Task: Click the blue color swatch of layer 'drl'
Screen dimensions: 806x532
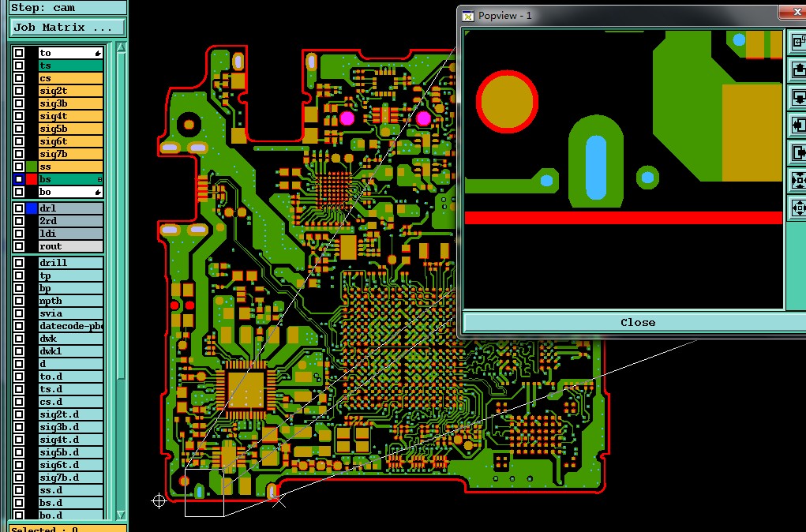Action: (x=32, y=208)
